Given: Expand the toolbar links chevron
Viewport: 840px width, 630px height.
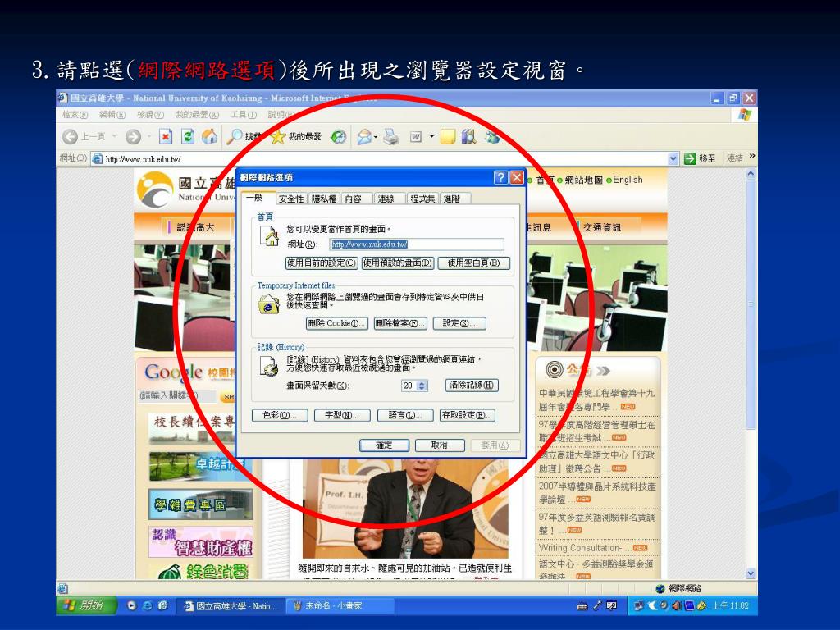Looking at the screenshot, I should click(x=752, y=156).
